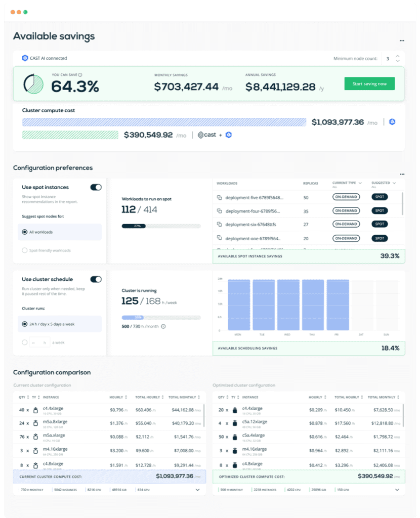Screen dimensions: 420x518
Task: Click the CAST AI connected logo icon
Action: click(25, 58)
